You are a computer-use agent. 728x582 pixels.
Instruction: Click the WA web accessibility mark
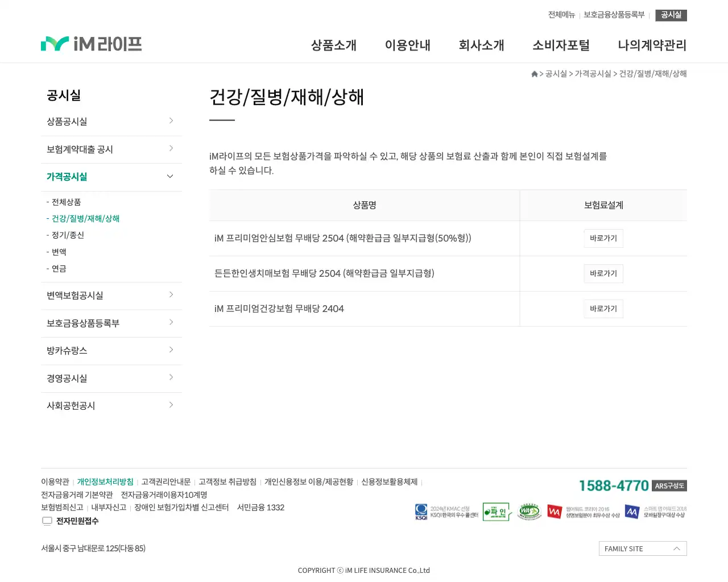click(x=530, y=512)
